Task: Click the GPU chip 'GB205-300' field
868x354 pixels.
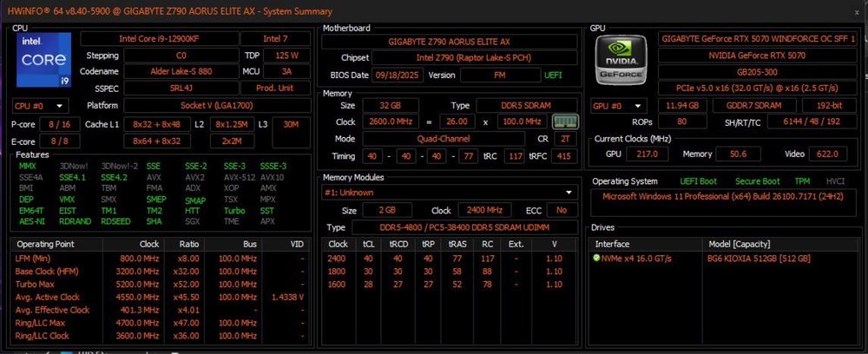Action: (x=758, y=71)
